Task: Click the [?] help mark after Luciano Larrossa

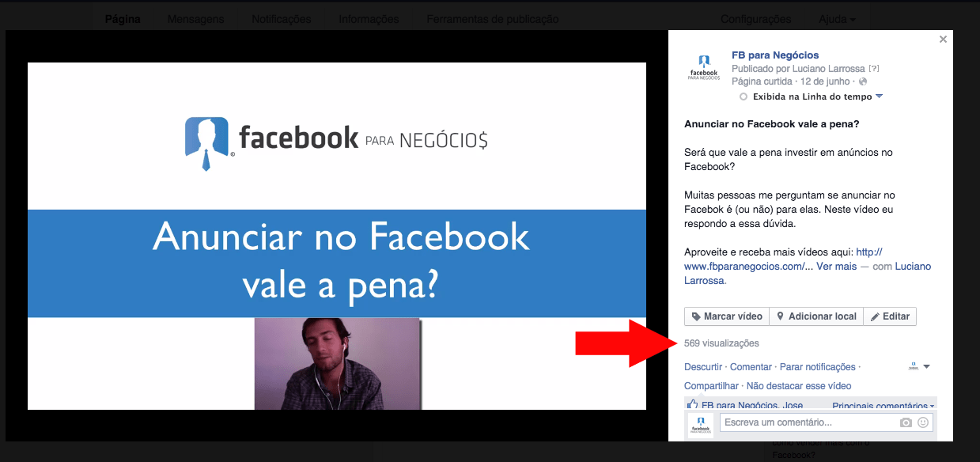Action: coord(873,69)
